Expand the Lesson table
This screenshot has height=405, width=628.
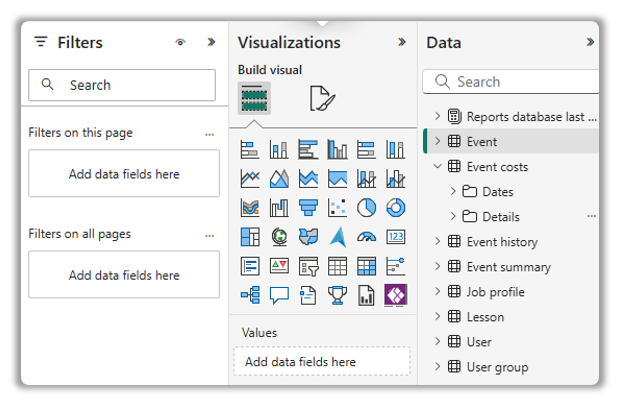(x=437, y=316)
